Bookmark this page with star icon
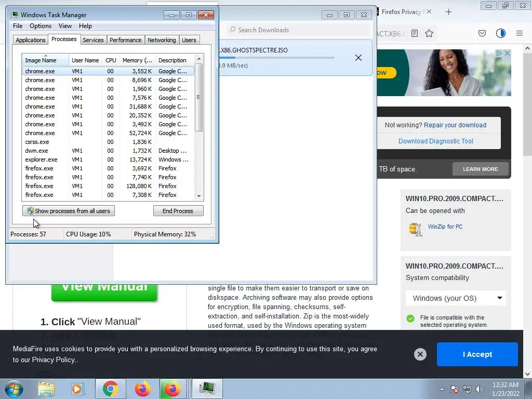Viewport: 532px width, 399px height. click(429, 33)
